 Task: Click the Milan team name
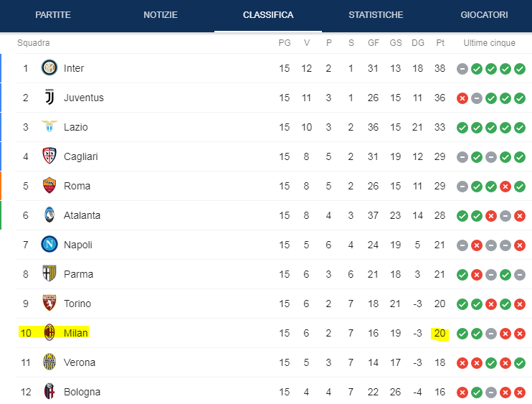click(x=76, y=333)
